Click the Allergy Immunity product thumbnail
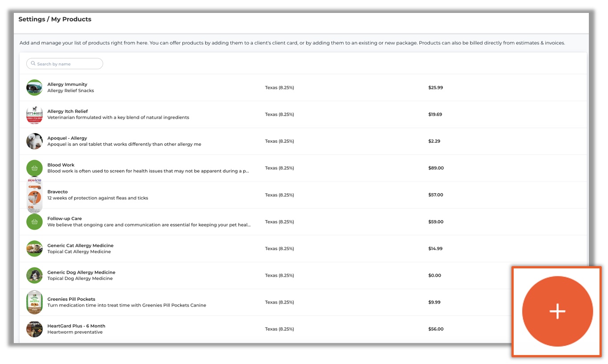 34,88
